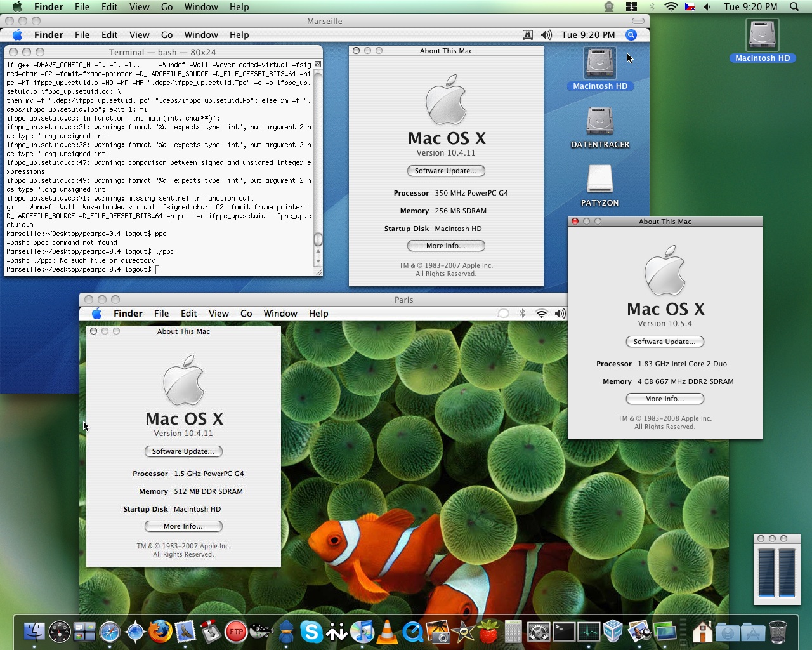Viewport: 812px width, 650px height.
Task: Toggle Wi-Fi status icon in top menu bar
Action: tap(671, 7)
